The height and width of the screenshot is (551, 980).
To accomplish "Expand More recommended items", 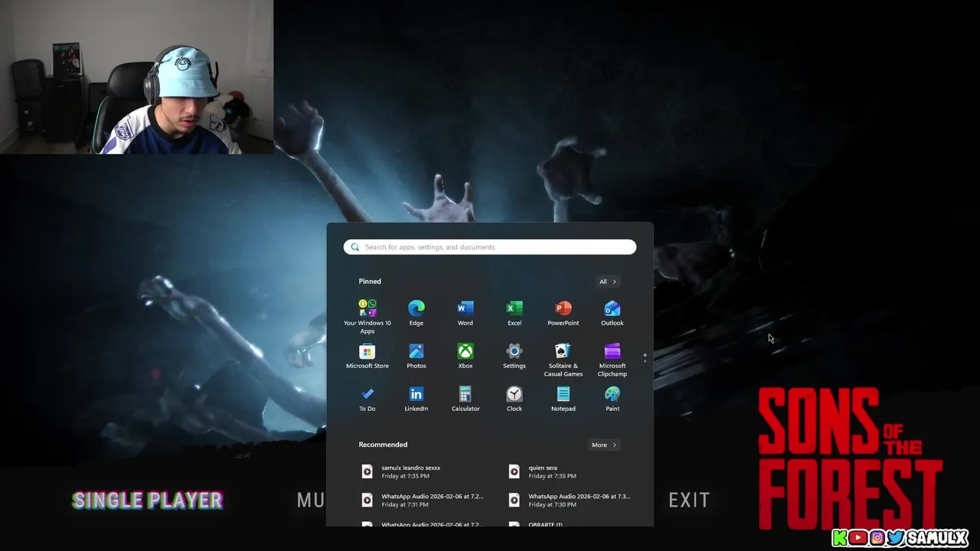I will (603, 445).
